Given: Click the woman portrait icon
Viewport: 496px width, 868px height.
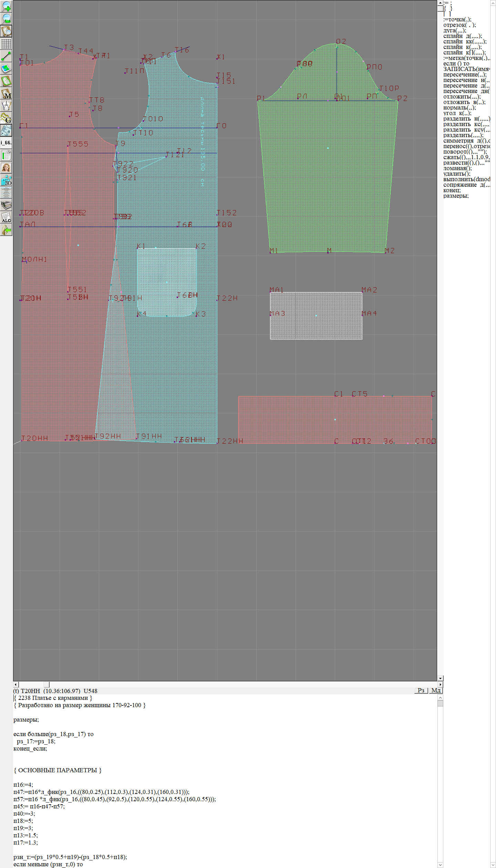Looking at the screenshot, I should point(6,168).
